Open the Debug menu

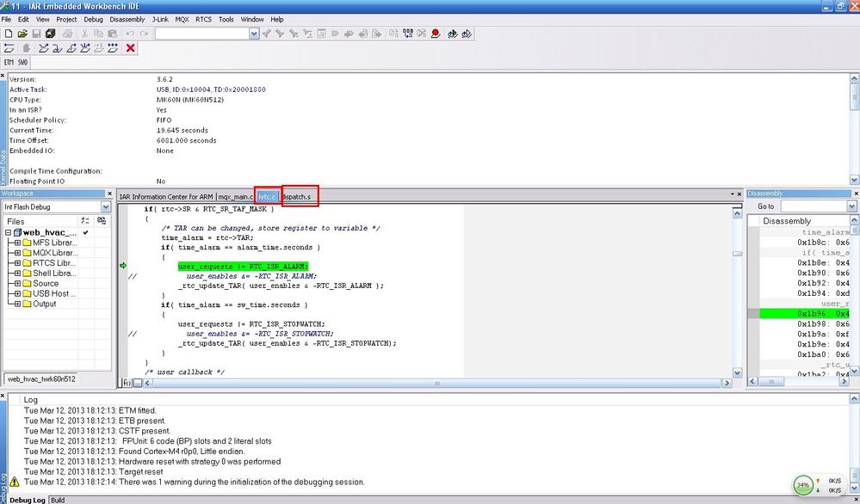(x=93, y=19)
